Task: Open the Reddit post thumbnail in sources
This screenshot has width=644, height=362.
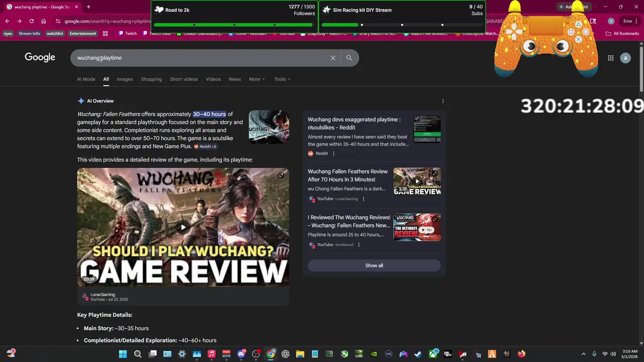Action: pyautogui.click(x=427, y=129)
